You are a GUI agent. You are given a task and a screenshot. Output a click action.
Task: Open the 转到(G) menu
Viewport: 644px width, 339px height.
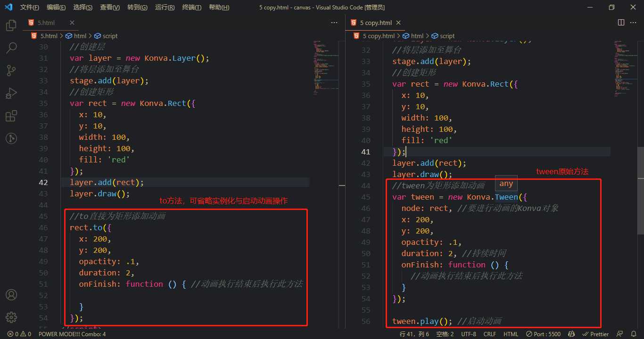point(137,8)
